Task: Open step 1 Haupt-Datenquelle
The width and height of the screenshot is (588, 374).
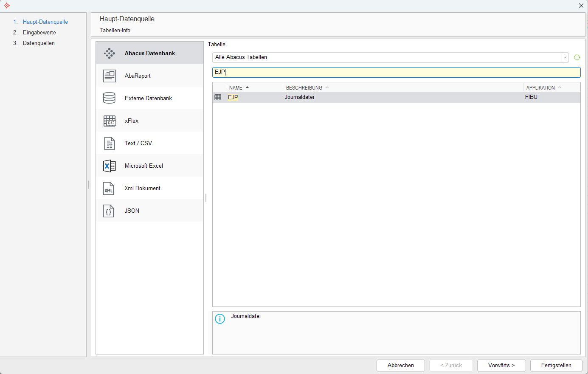Action: coord(45,22)
